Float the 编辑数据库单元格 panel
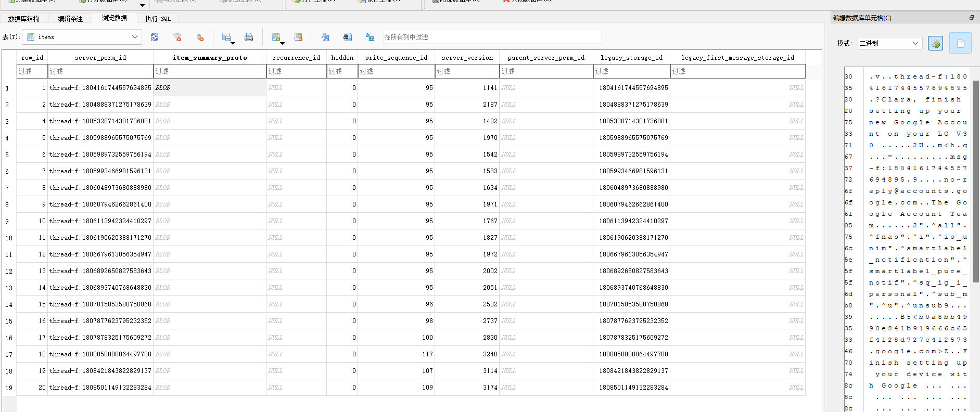980x412 pixels. point(971,18)
